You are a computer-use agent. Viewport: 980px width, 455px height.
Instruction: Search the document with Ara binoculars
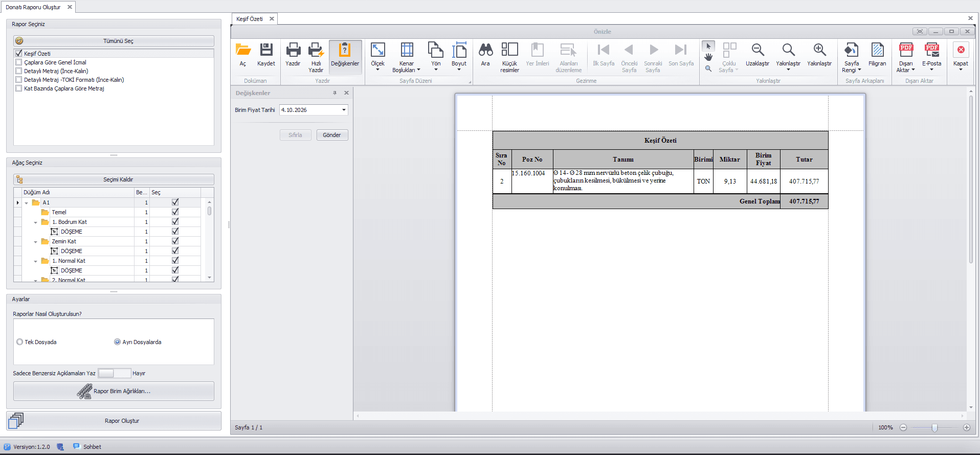tap(485, 55)
